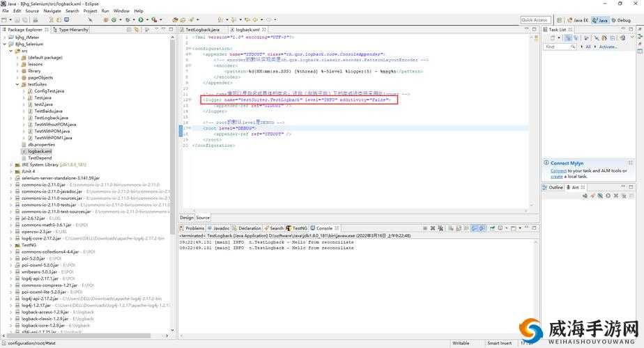
Task: Click the Print toolbar icon
Action: 36,19
